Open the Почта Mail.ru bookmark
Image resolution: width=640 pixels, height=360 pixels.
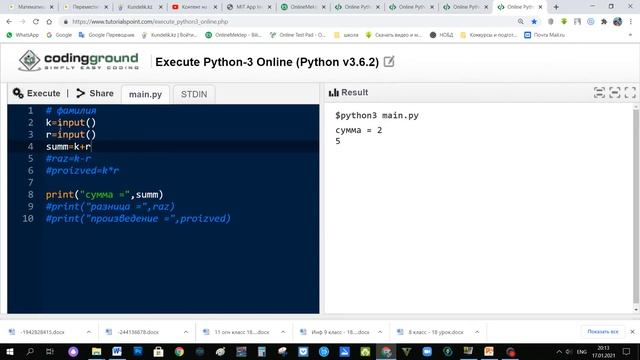544,35
